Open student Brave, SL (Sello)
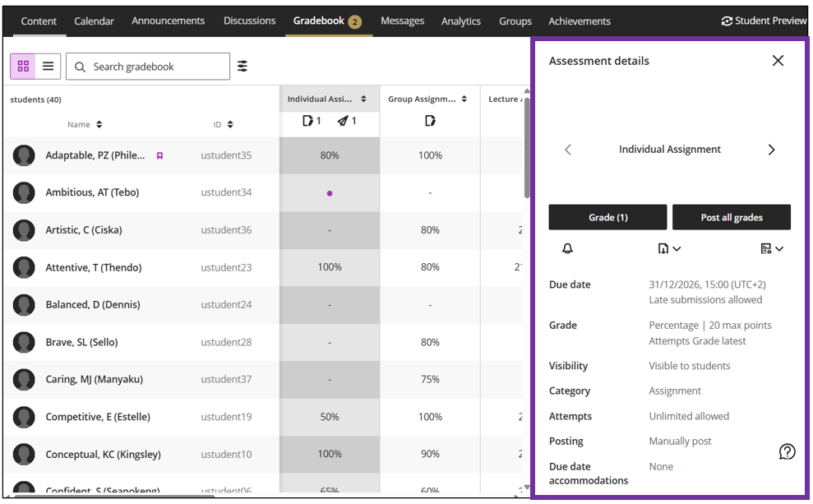 click(x=82, y=342)
